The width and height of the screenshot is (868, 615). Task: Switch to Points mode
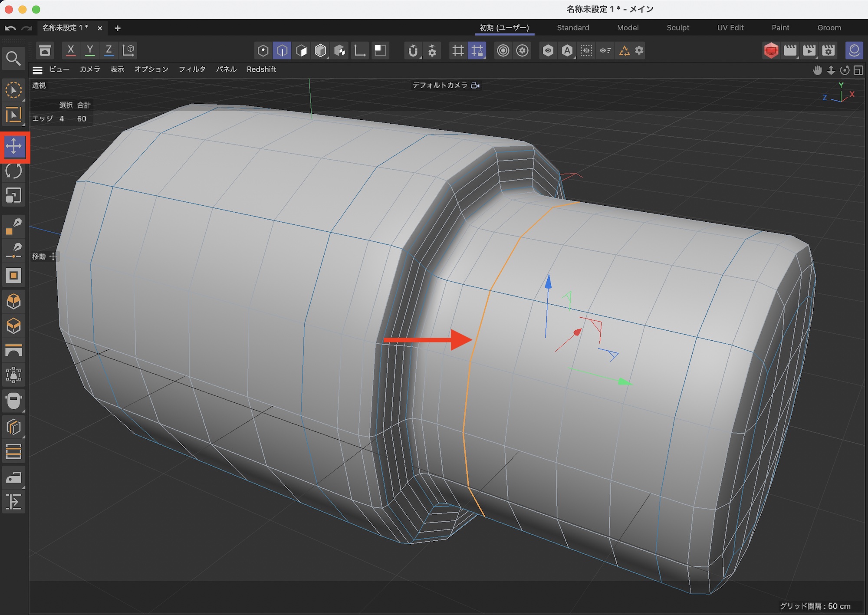coord(263,51)
